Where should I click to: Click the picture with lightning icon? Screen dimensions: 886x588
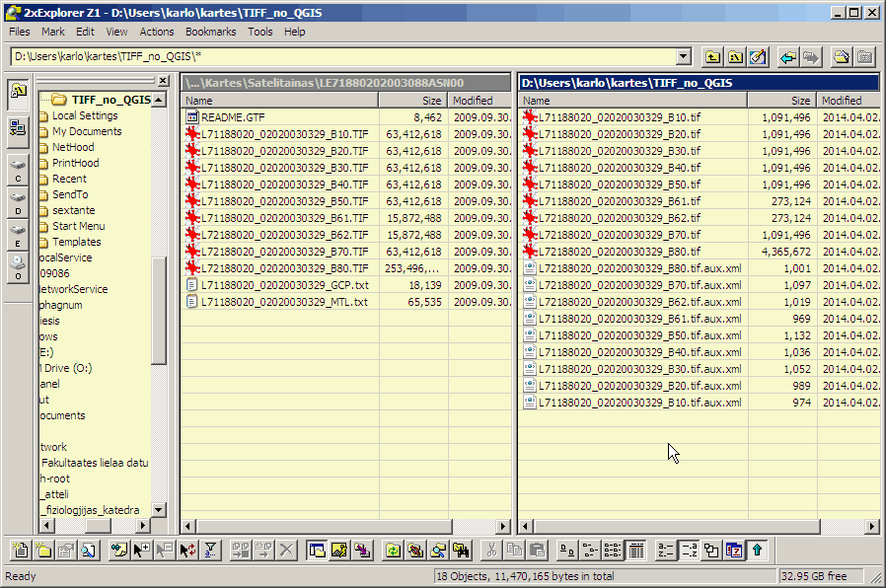tap(339, 551)
